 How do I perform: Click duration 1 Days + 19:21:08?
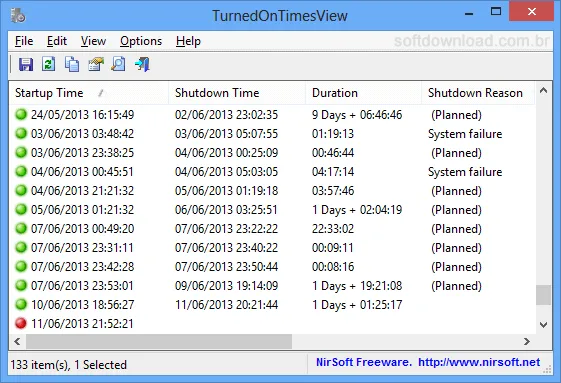point(357,285)
